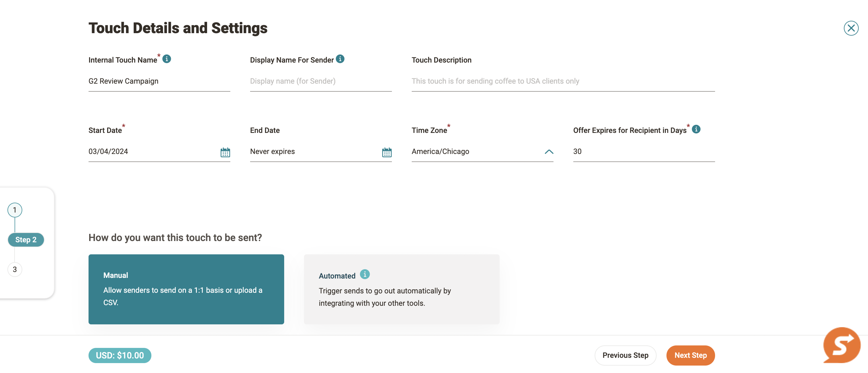Viewport: 868px width, 373px height.
Task: Collapse the Time Zone dropdown chevron
Action: [549, 151]
